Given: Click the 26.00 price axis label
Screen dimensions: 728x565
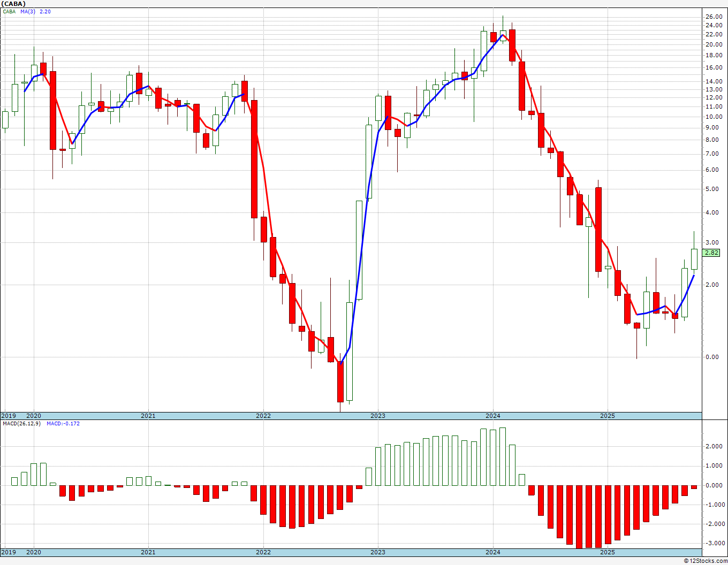Looking at the screenshot, I should pyautogui.click(x=714, y=17).
